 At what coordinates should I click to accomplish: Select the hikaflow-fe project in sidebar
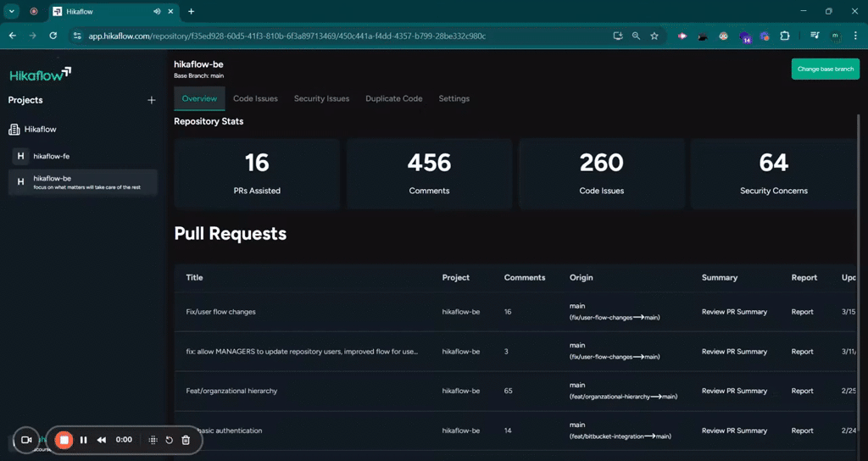pos(52,157)
